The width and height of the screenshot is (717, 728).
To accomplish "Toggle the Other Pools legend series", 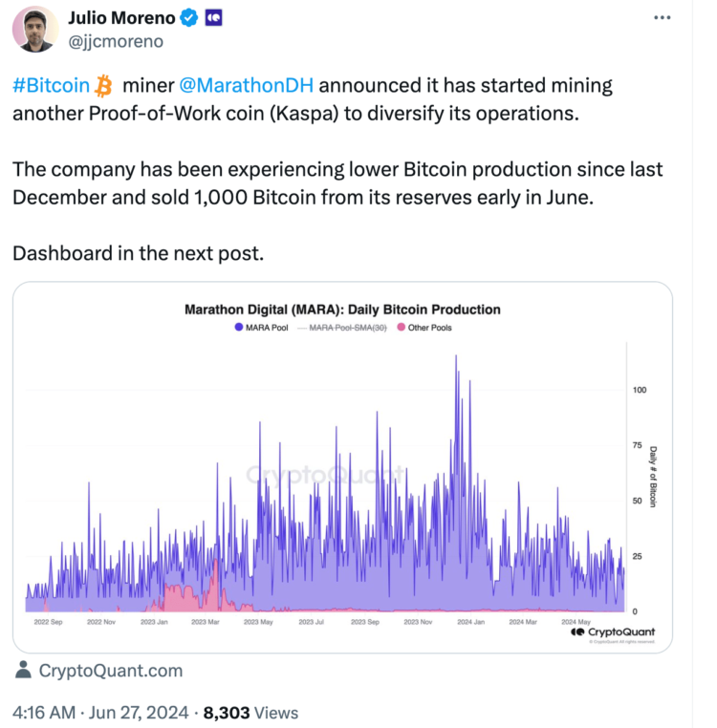I will click(424, 328).
